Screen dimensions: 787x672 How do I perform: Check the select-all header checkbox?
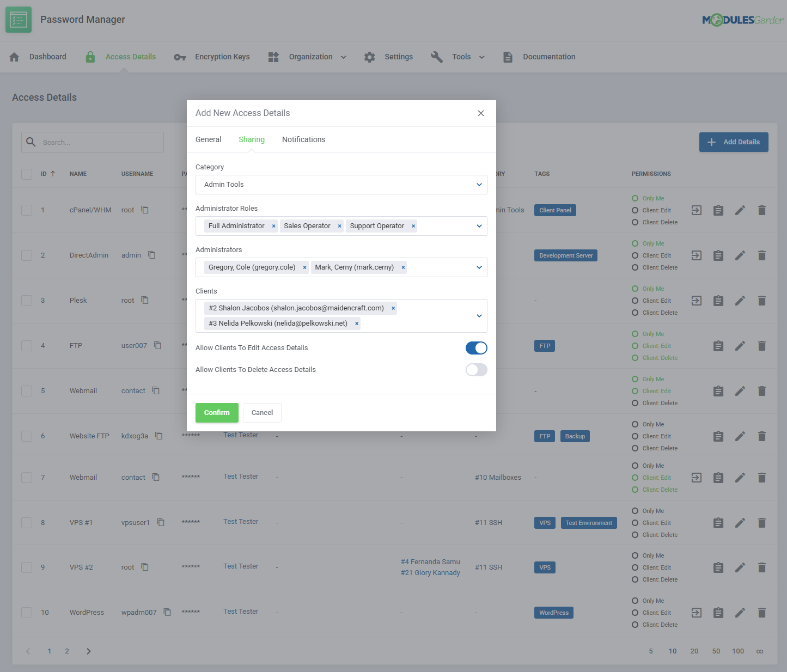tap(27, 174)
